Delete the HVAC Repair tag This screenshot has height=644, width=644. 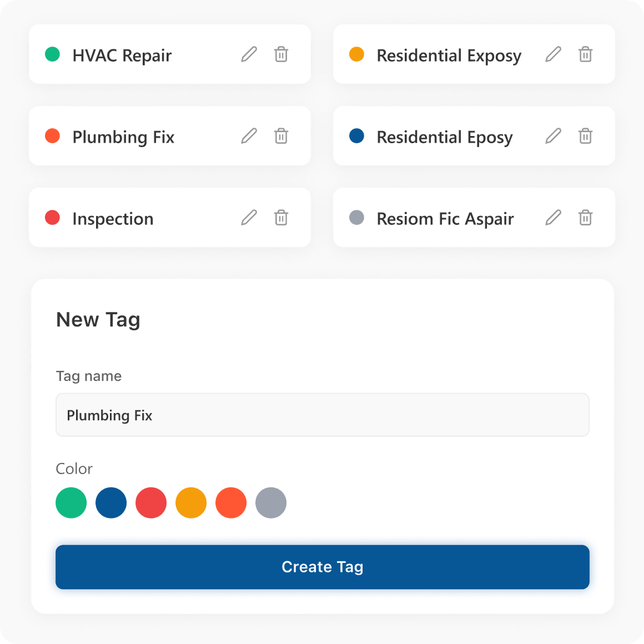[281, 54]
